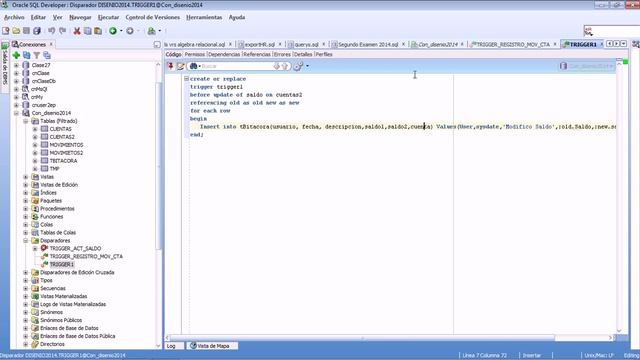Open the SQL worksheet dropdown arrow
Screen dimensions: 640x360
coord(160,31)
